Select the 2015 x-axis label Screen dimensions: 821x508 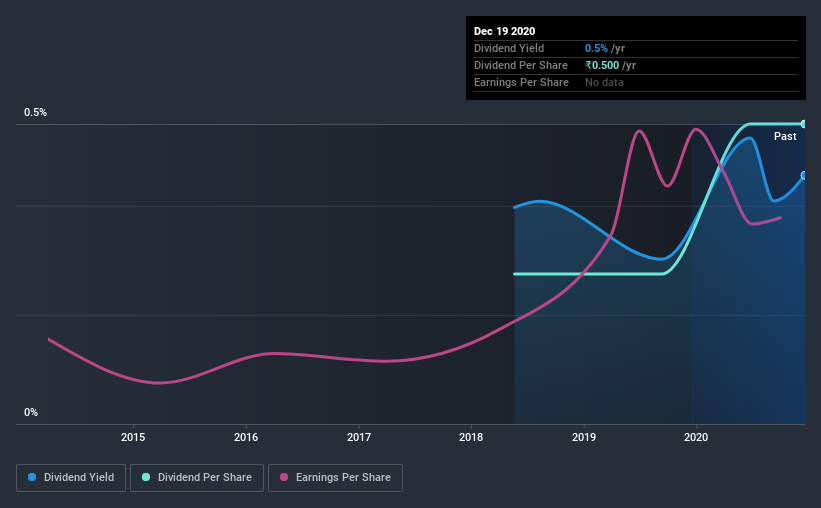pos(133,437)
